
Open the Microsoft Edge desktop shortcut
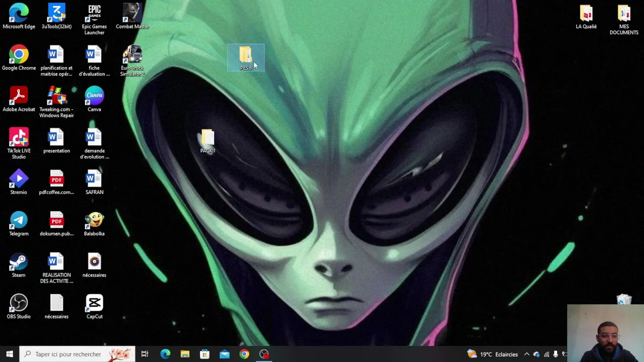(19, 16)
